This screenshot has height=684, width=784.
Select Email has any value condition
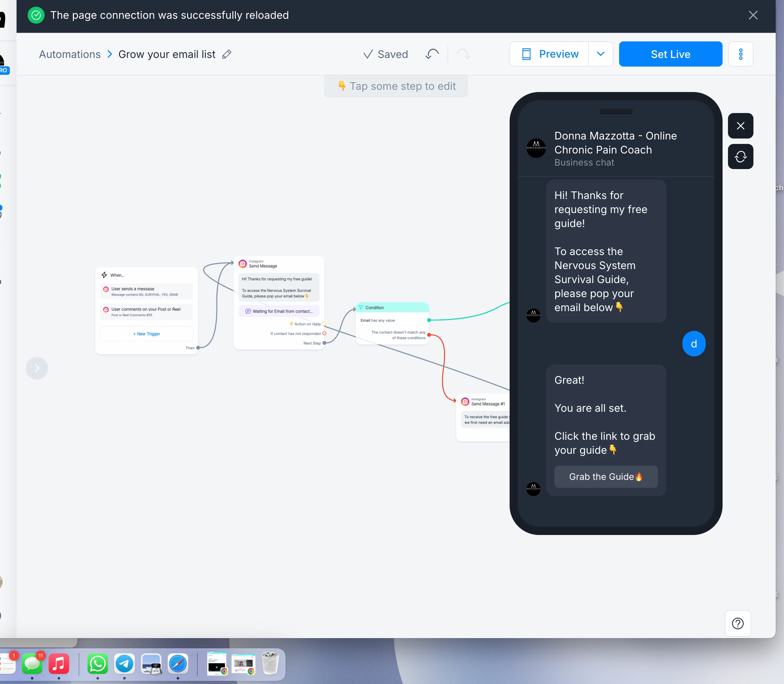coord(378,321)
